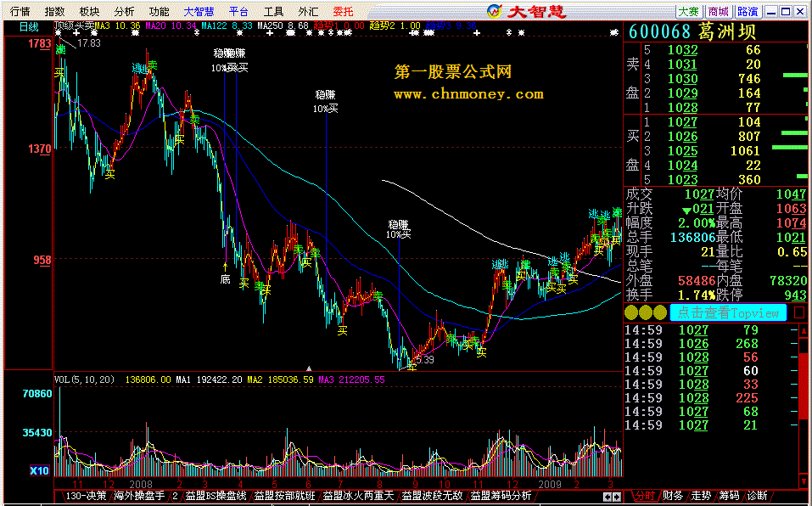
Task: Select the 益盟冰火两重天 indicator tab
Action: (x=357, y=496)
